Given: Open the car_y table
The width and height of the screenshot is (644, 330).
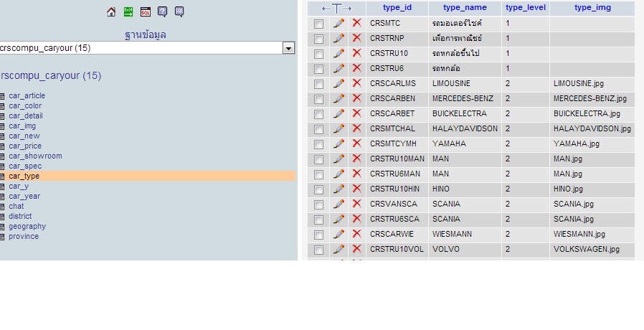Looking at the screenshot, I should click(19, 187).
